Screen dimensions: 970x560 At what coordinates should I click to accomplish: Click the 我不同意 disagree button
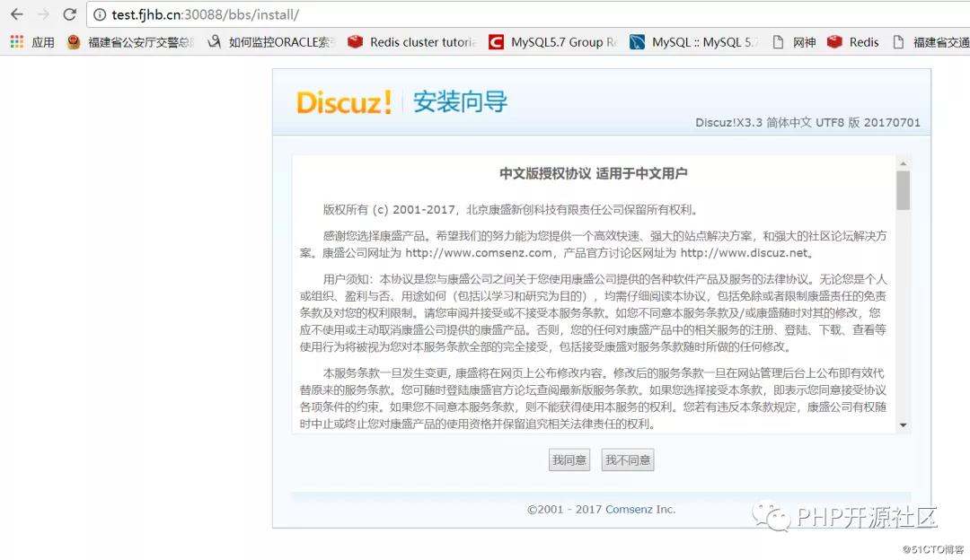(x=627, y=459)
